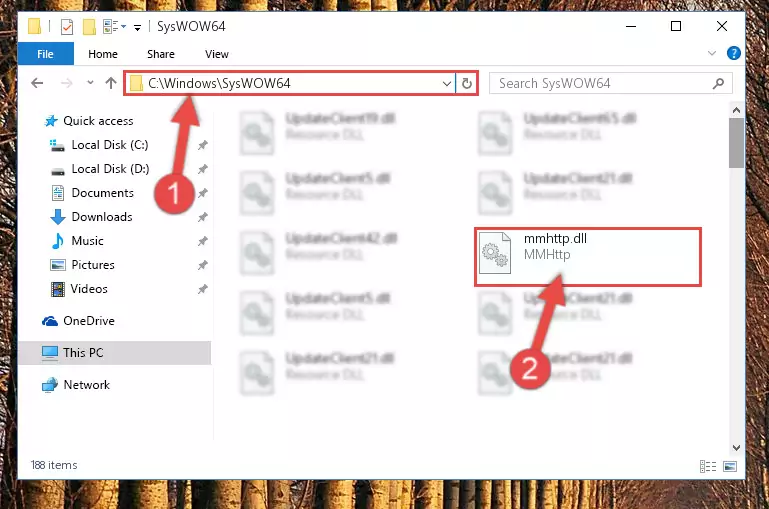
Task: Switch to the Home ribbon tab
Action: (x=103, y=54)
